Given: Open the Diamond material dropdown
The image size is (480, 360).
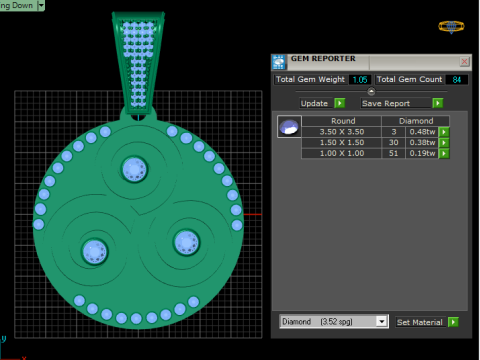Looking at the screenshot, I should [382, 322].
